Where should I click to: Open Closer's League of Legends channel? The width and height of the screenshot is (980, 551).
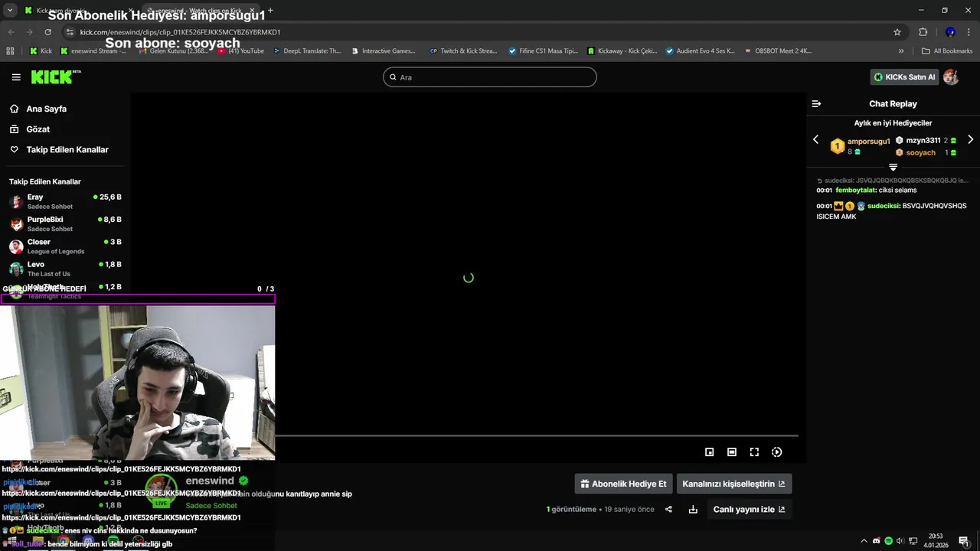click(65, 246)
